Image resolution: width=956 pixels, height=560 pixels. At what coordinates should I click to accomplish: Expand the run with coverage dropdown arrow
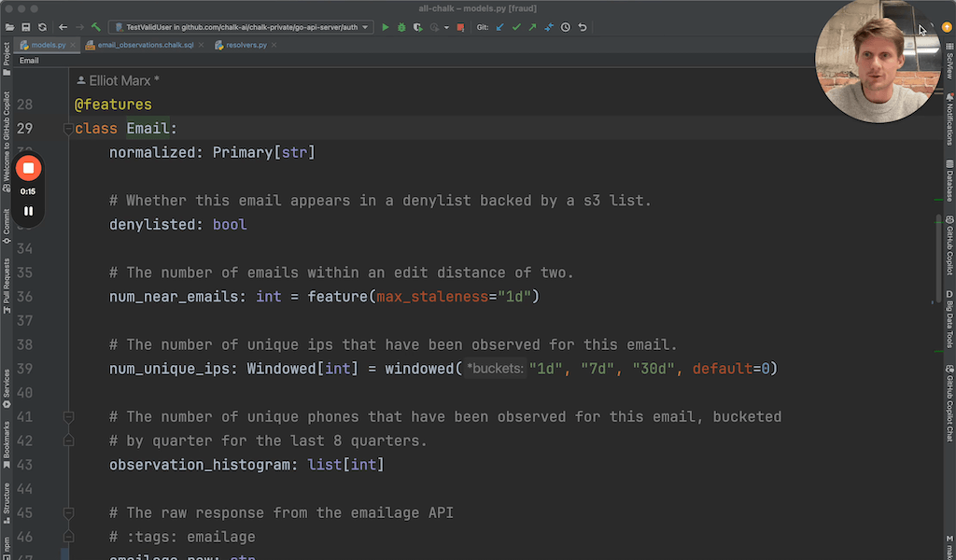(445, 27)
